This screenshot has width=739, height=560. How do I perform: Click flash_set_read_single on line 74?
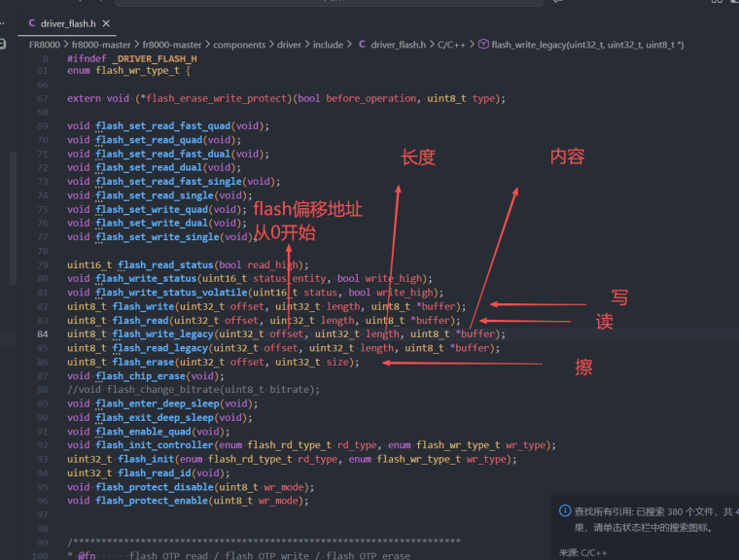tap(155, 195)
